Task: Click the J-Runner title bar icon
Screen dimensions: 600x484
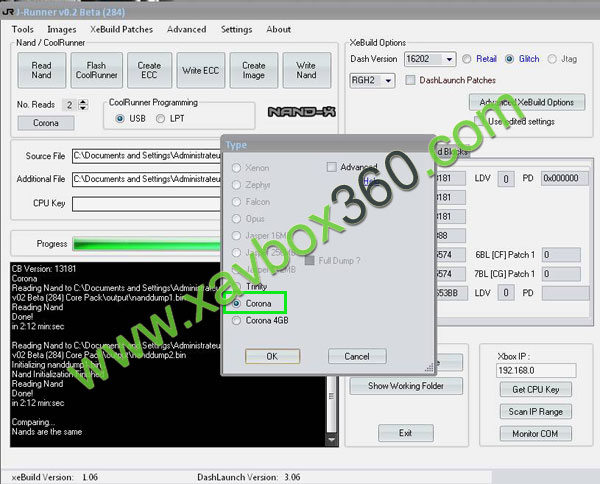Action: [x=8, y=12]
